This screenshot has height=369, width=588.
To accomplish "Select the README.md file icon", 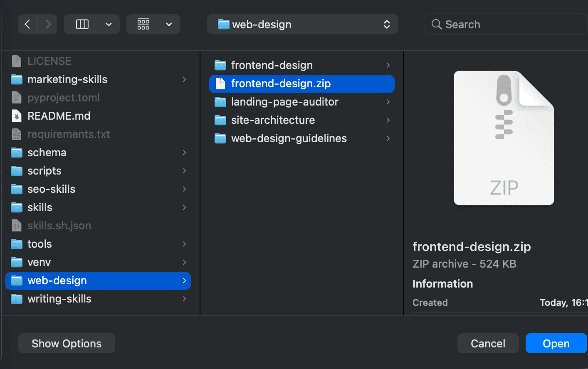I will coord(17,116).
